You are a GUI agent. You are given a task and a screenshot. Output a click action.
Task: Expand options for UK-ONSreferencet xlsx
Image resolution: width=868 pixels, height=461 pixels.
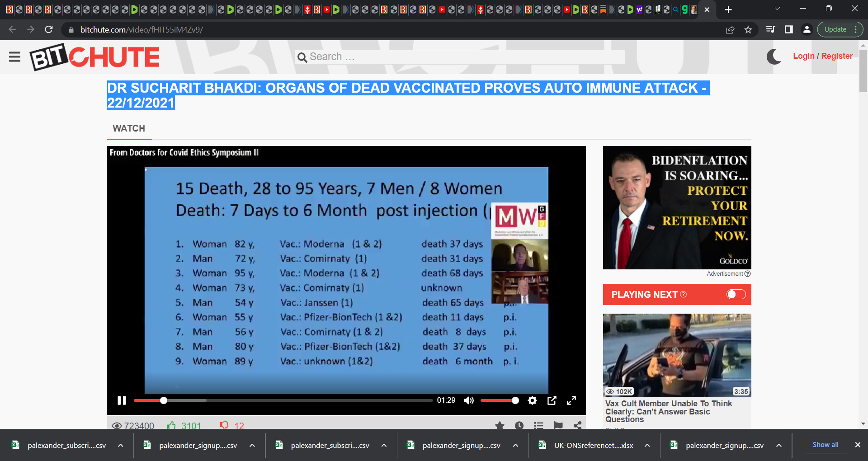click(647, 445)
